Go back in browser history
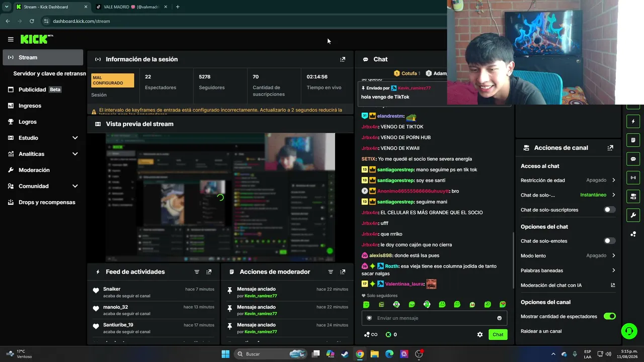644x362 pixels. pos(8,21)
